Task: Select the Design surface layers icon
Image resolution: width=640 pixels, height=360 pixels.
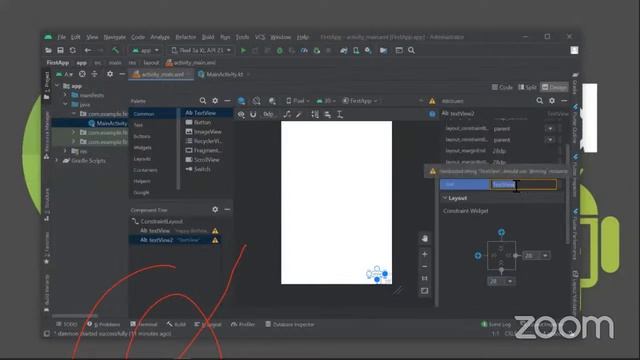Action: pos(242,101)
